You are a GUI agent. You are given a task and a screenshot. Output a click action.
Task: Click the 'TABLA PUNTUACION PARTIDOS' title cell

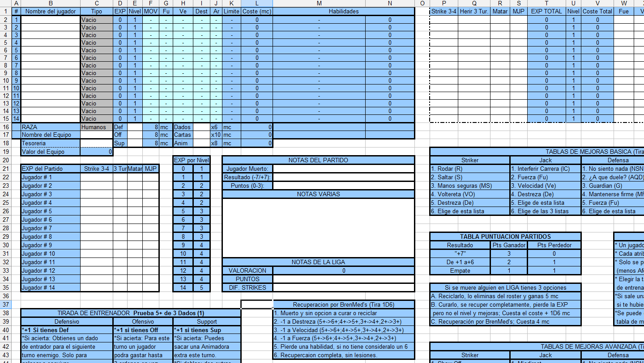(x=505, y=236)
